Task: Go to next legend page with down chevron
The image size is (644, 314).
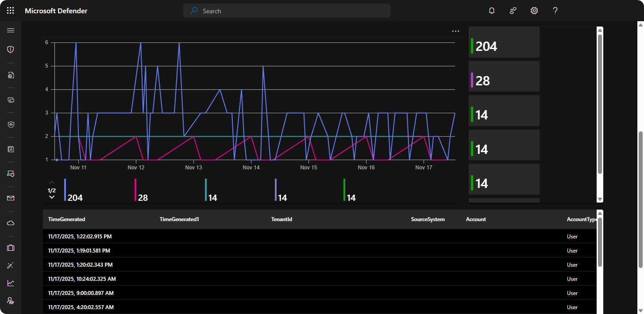Action: click(52, 197)
